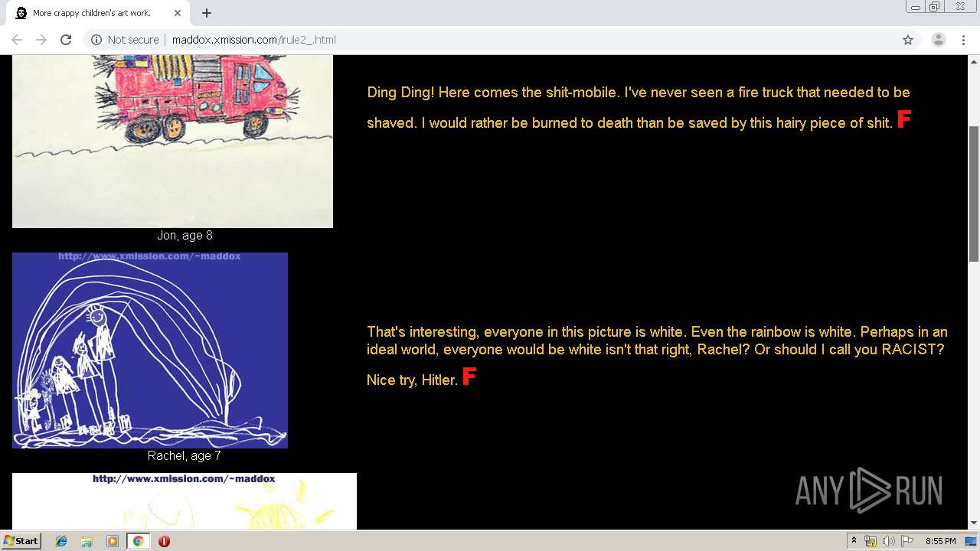Image resolution: width=980 pixels, height=551 pixels.
Task: Restore down the Chrome window
Action: [x=935, y=7]
